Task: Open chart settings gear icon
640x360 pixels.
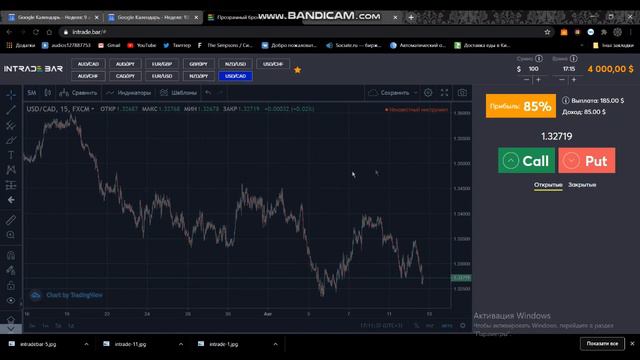Action: coord(428,93)
